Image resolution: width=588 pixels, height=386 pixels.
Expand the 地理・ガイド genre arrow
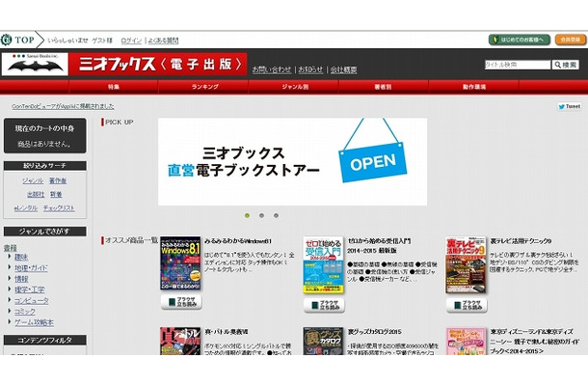click(10, 267)
